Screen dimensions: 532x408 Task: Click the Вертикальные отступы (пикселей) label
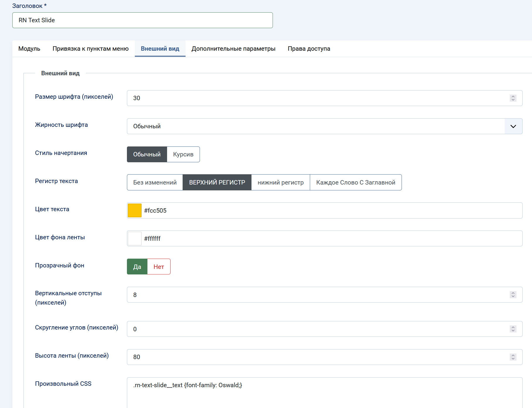coord(68,298)
